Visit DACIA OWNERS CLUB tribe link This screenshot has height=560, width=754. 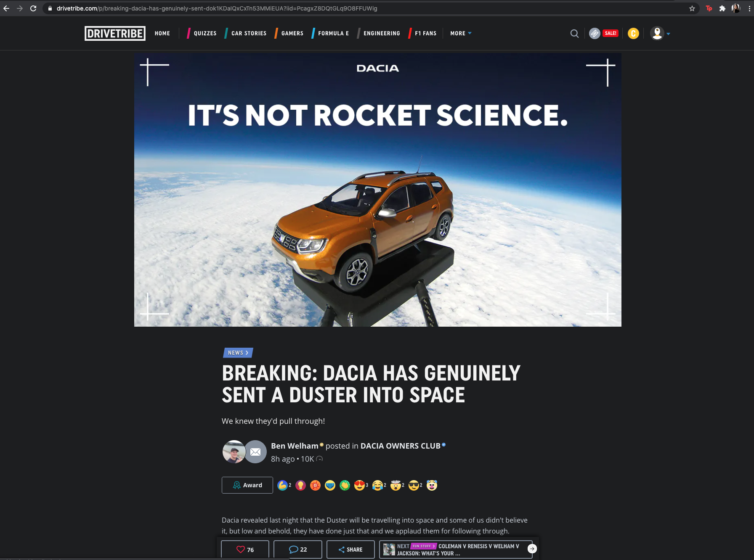tap(400, 446)
